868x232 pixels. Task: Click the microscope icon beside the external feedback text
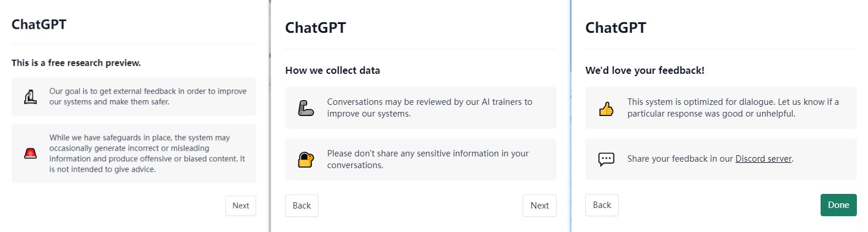click(x=30, y=96)
